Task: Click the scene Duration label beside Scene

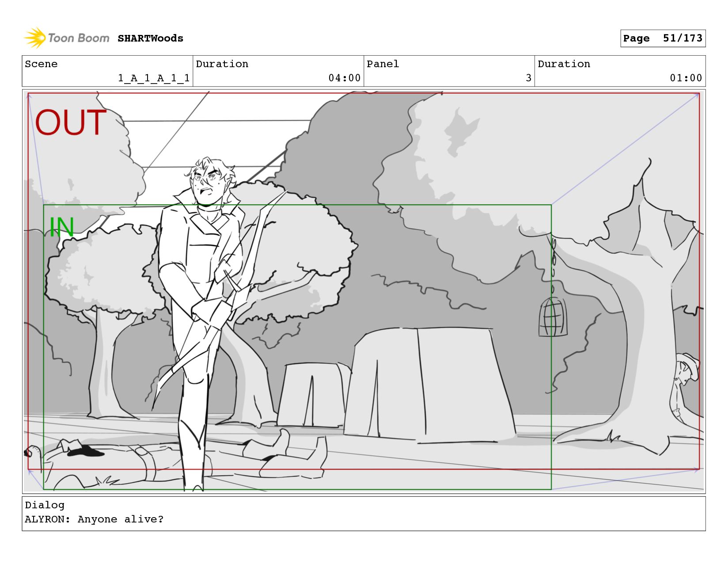Action: tap(222, 64)
